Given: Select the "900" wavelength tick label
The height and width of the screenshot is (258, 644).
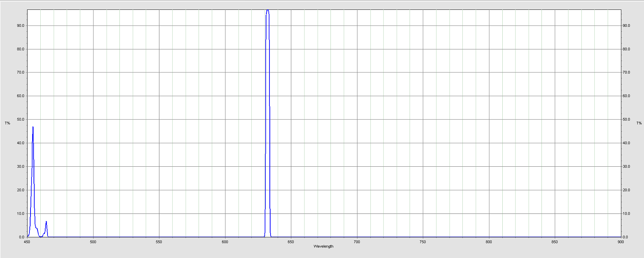Looking at the screenshot, I should tap(621, 242).
